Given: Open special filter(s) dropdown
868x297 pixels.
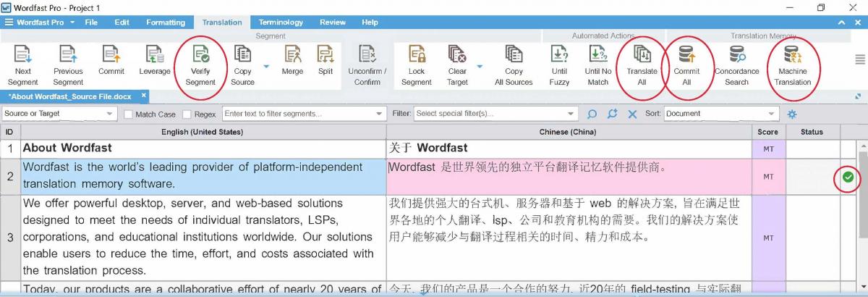Looking at the screenshot, I should click(x=495, y=114).
